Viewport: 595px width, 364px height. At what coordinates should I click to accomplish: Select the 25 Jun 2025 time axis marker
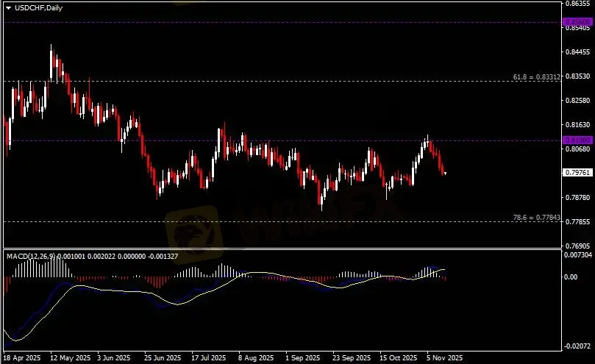(x=163, y=358)
